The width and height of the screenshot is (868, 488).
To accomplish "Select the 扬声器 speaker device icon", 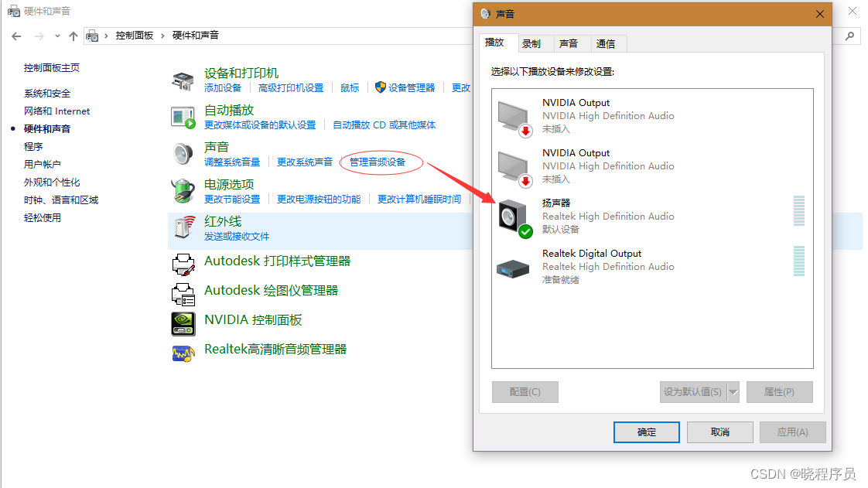I will 514,219.
